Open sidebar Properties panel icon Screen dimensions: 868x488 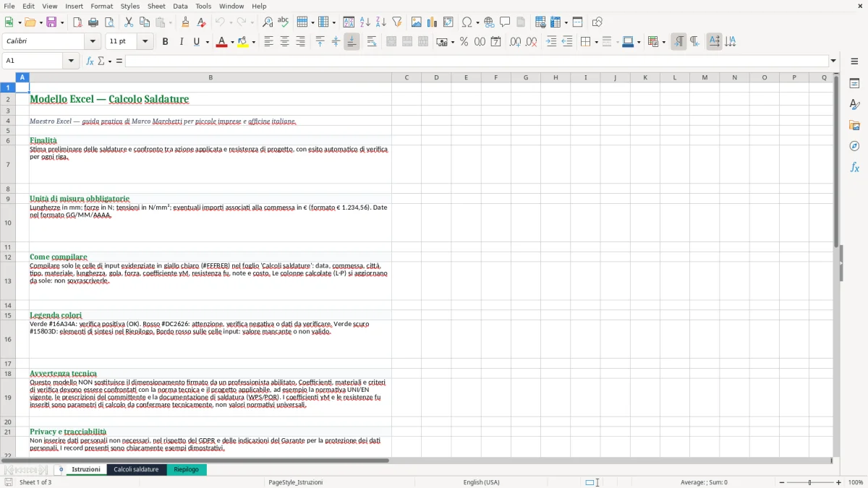854,84
